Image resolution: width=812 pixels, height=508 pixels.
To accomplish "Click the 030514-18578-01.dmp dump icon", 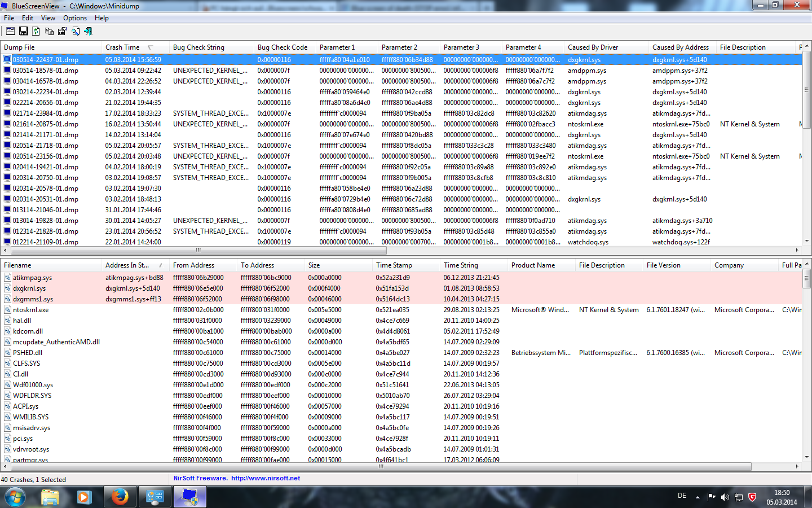I will (x=7, y=71).
